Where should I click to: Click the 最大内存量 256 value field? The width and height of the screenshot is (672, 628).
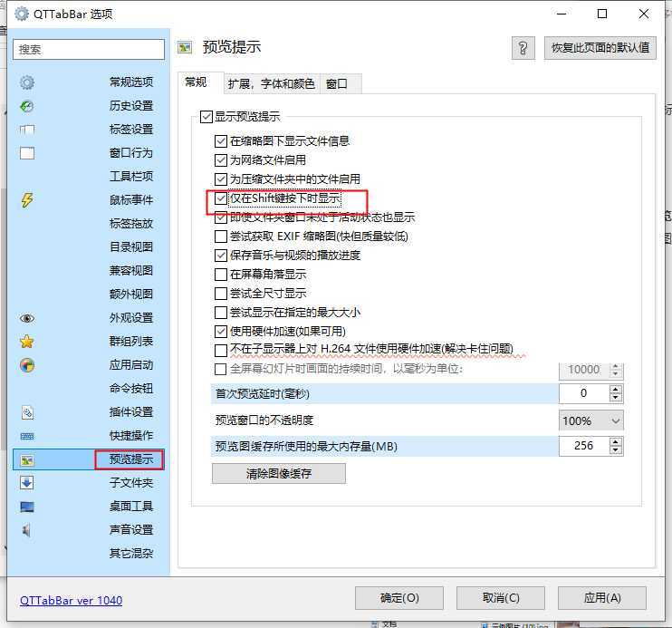pos(584,446)
